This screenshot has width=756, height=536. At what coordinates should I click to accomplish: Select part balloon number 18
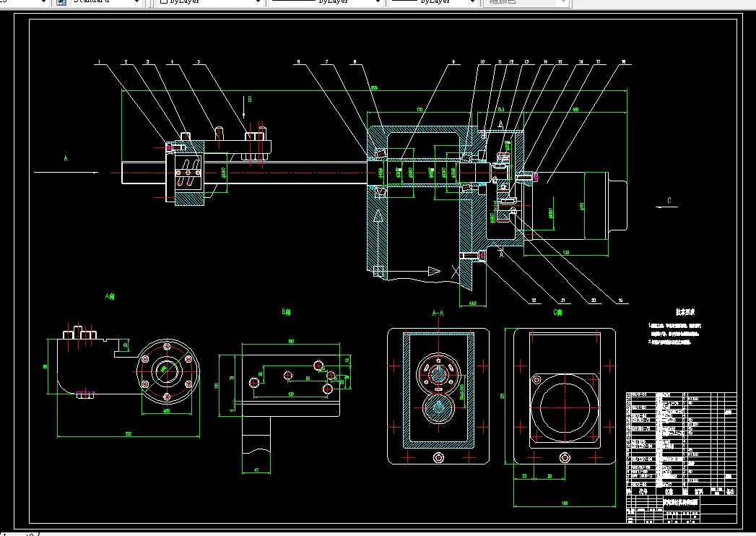(623, 61)
